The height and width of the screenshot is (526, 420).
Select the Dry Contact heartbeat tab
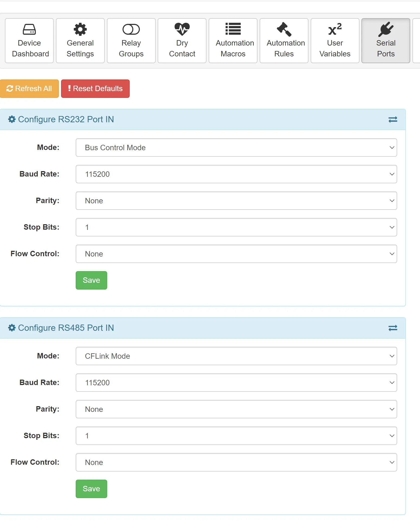pos(182,41)
